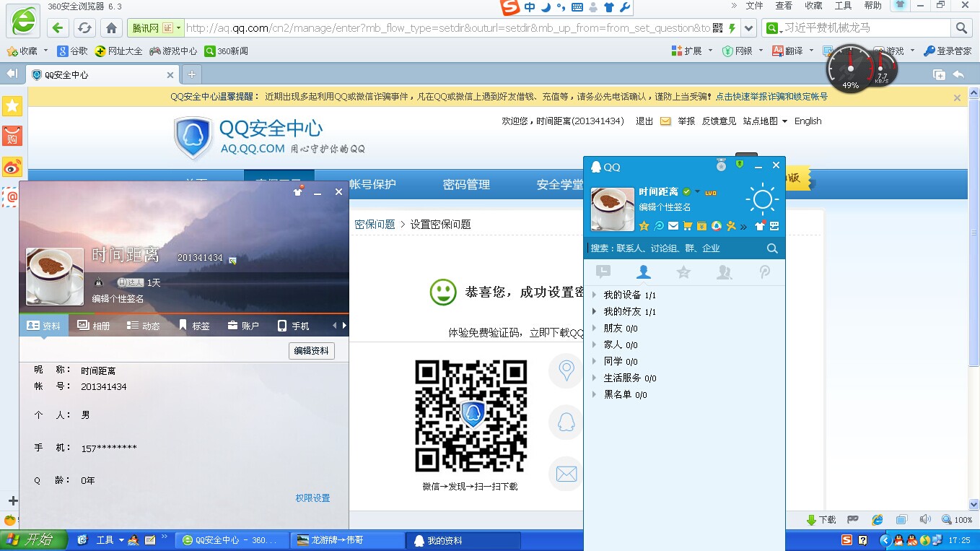Reload the page with the refresh icon
The height and width of the screenshot is (551, 980).
[84, 28]
